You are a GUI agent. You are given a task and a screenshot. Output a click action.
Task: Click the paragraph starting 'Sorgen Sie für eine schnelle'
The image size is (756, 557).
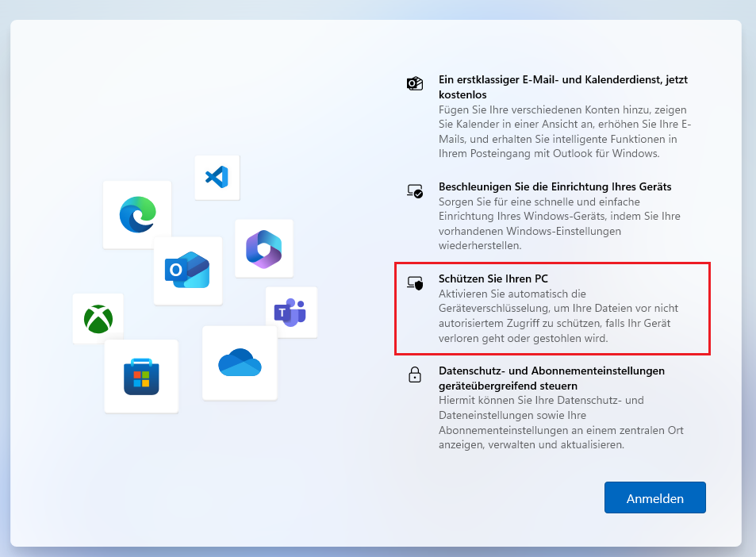pyautogui.click(x=559, y=223)
